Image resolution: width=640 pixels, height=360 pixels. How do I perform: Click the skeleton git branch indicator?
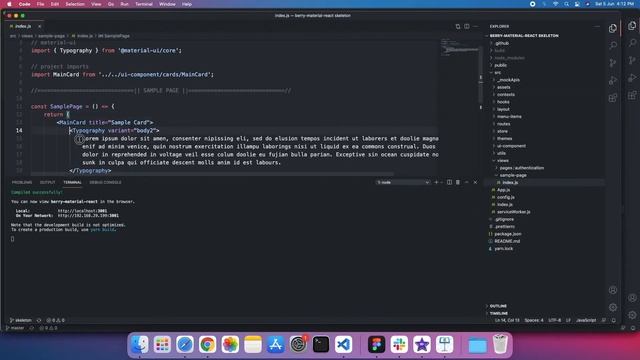pyautogui.click(x=20, y=320)
